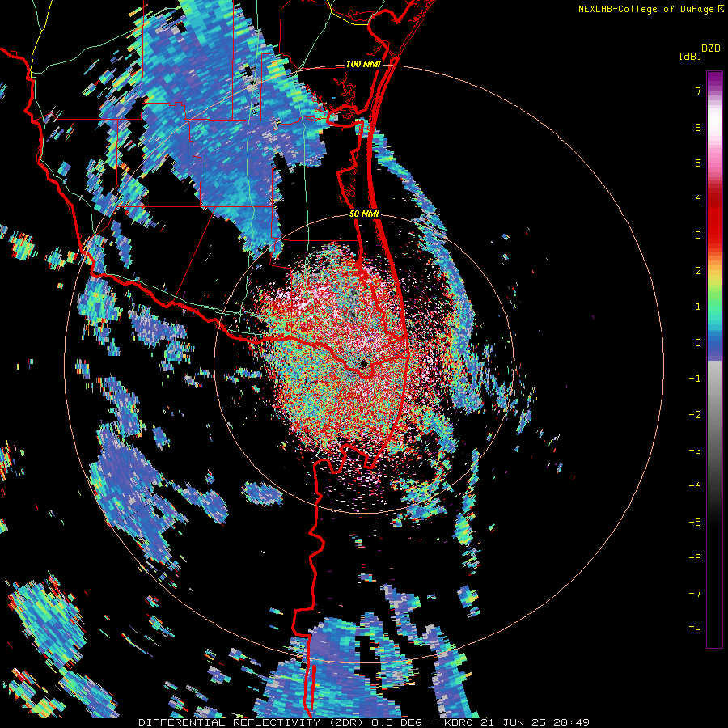
Task: Click the 5 dB legend value
Action: click(698, 163)
